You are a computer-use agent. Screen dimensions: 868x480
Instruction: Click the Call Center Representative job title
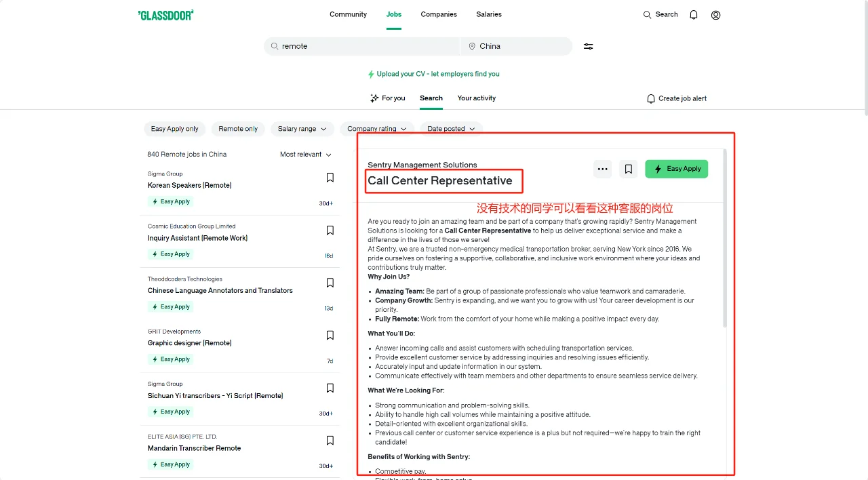click(x=440, y=180)
